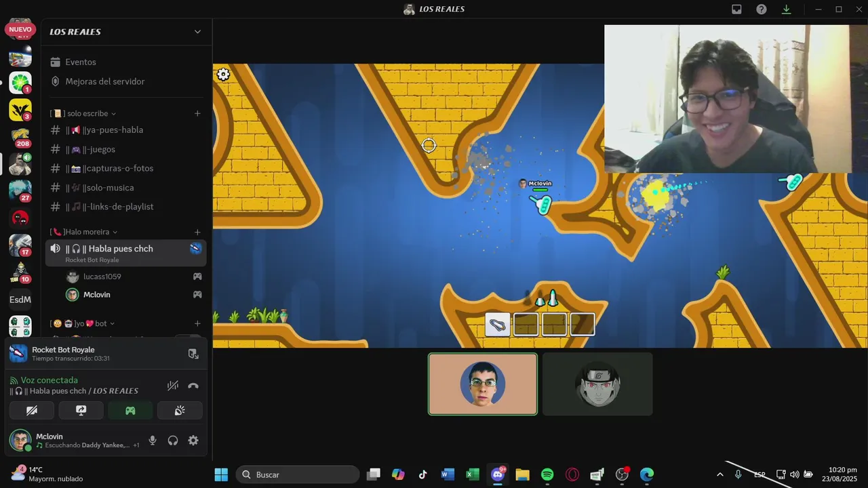Leave the Rocket Bot Royale activity
The image size is (868, 488).
tap(193, 354)
